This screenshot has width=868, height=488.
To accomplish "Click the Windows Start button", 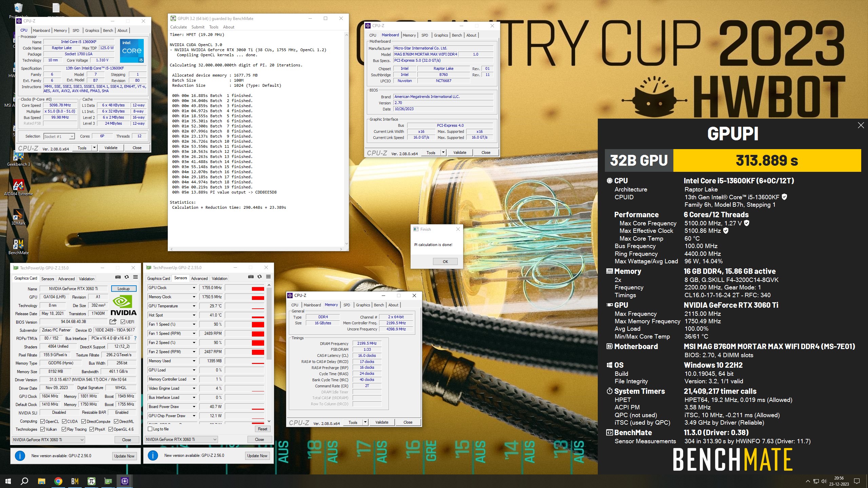I will [x=8, y=481].
